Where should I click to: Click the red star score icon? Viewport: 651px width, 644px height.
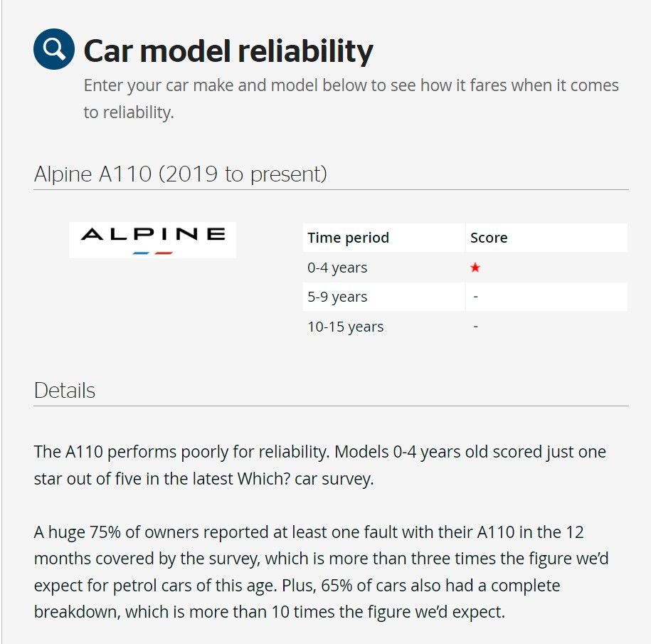point(475,268)
